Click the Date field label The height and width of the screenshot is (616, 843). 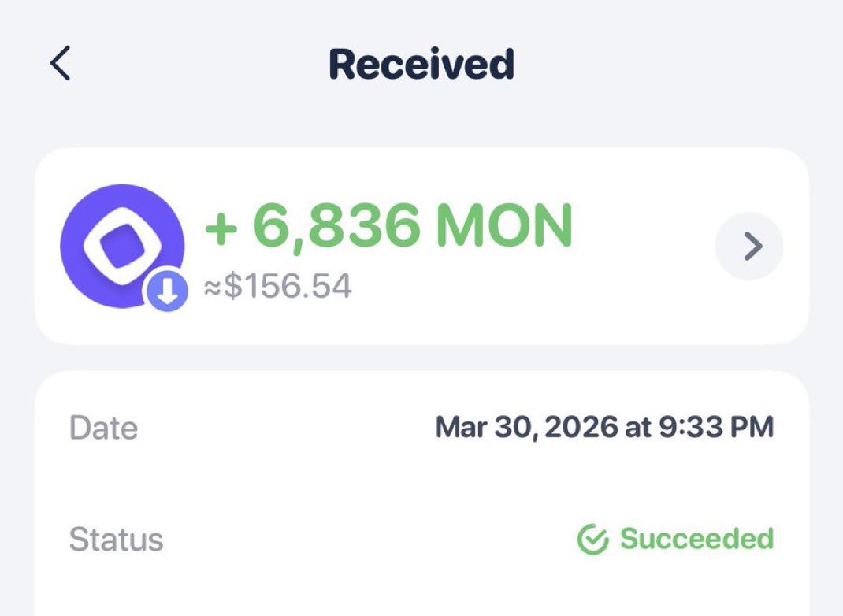coord(103,428)
